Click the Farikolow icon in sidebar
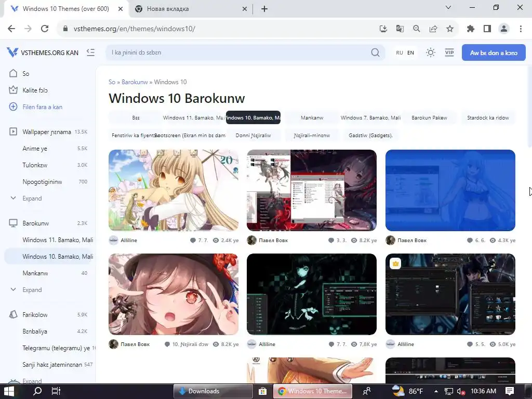This screenshot has width=532, height=399. tap(13, 314)
